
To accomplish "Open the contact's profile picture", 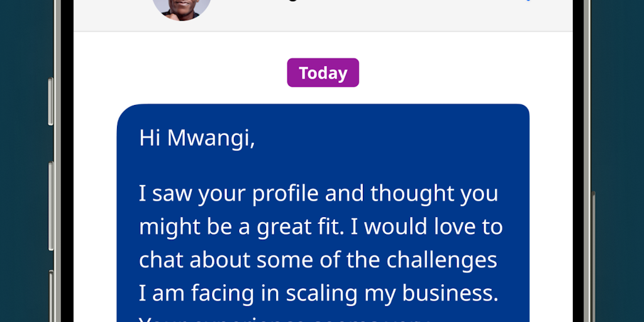I will tap(181, 8).
